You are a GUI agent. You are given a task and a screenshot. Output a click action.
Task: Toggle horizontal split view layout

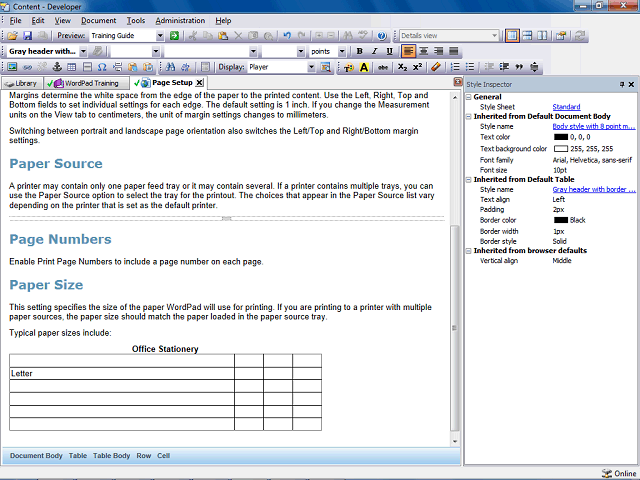[x=527, y=36]
